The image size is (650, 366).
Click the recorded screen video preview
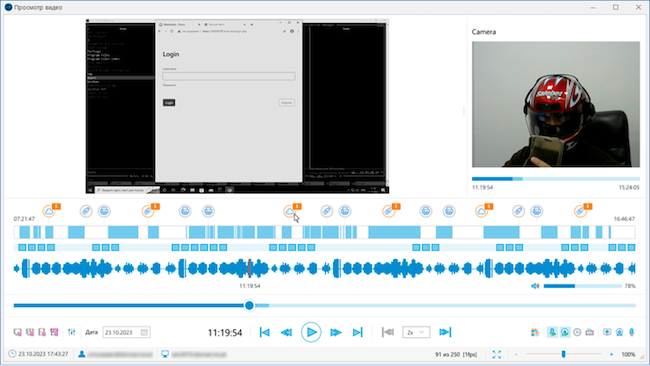[x=237, y=106]
